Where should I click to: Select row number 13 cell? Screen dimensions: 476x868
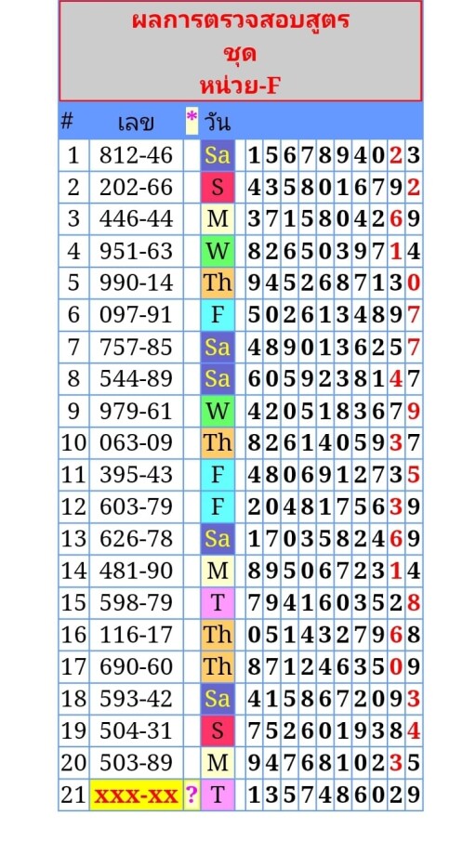click(73, 539)
